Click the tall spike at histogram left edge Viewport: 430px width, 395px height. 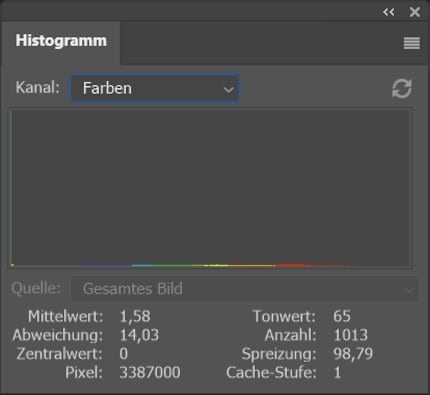[11, 188]
